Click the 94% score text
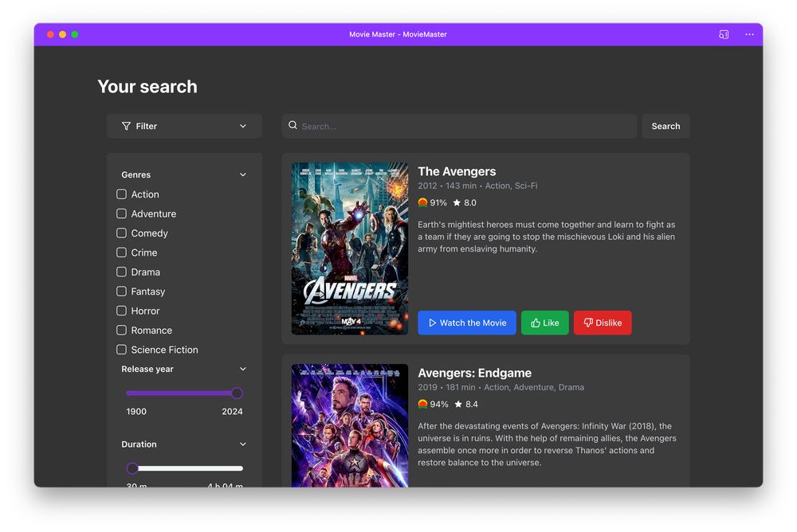The image size is (797, 532). pos(439,404)
